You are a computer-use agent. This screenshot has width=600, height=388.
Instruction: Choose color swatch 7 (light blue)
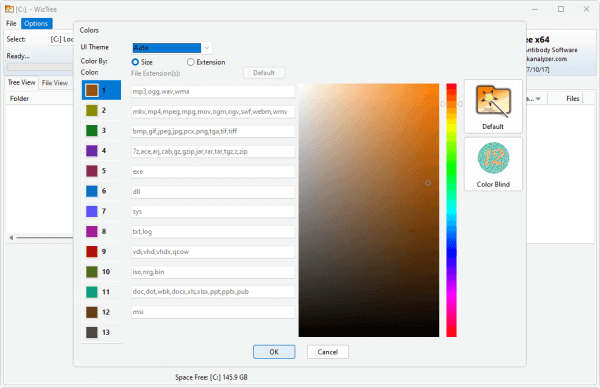(92, 211)
